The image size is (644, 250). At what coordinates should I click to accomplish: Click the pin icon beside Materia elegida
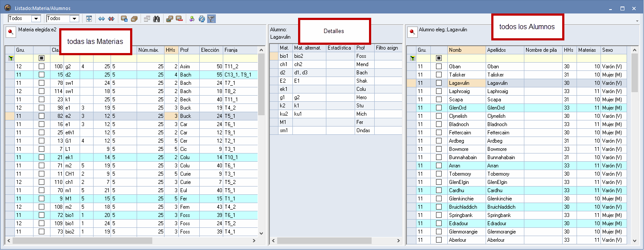click(10, 32)
